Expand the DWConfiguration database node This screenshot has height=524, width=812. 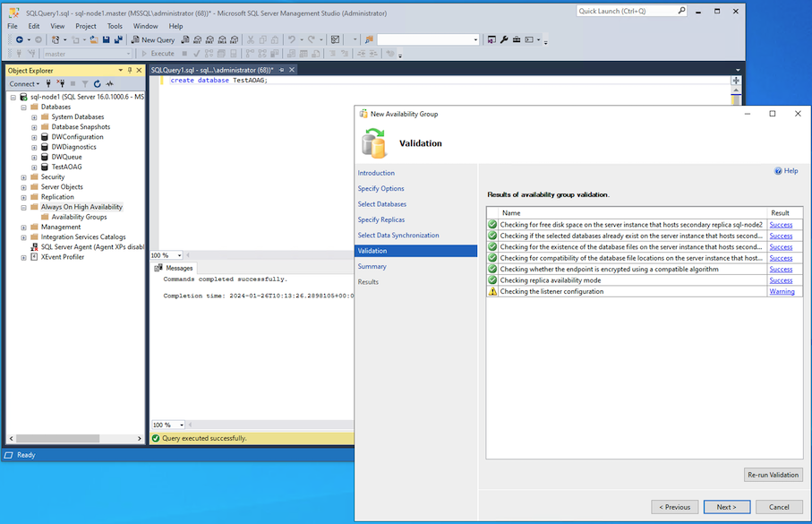pyautogui.click(x=34, y=137)
